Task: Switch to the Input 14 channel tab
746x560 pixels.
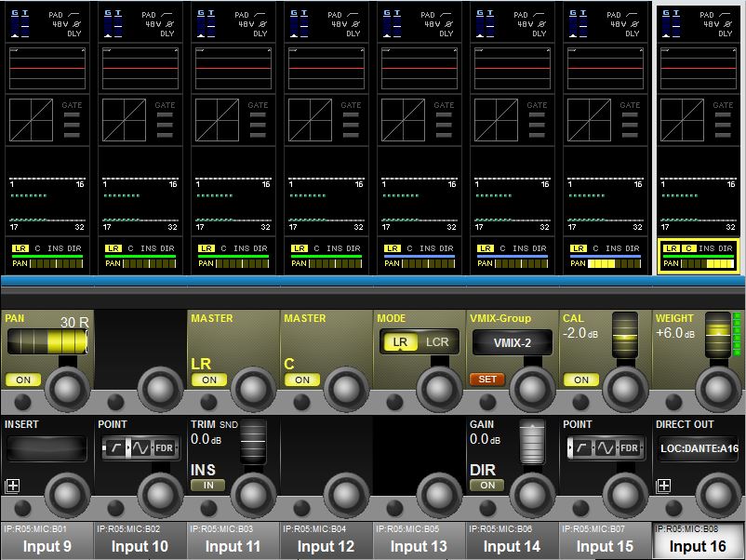Action: tap(512, 540)
